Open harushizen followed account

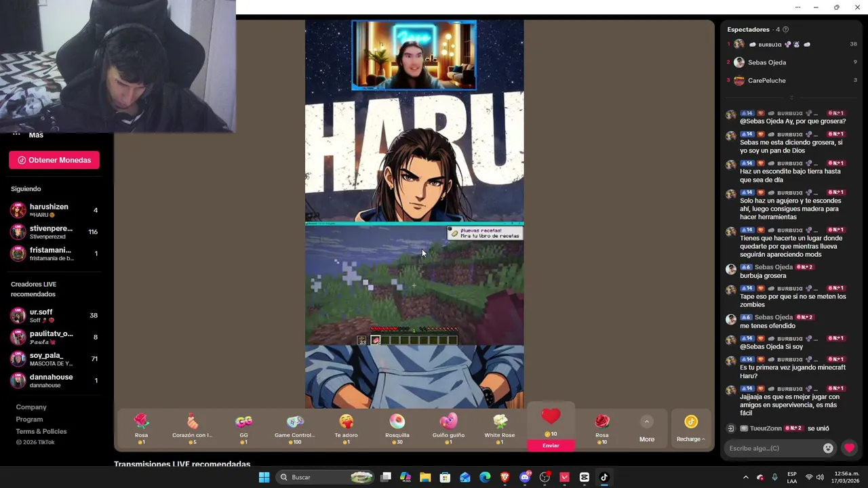(x=54, y=210)
